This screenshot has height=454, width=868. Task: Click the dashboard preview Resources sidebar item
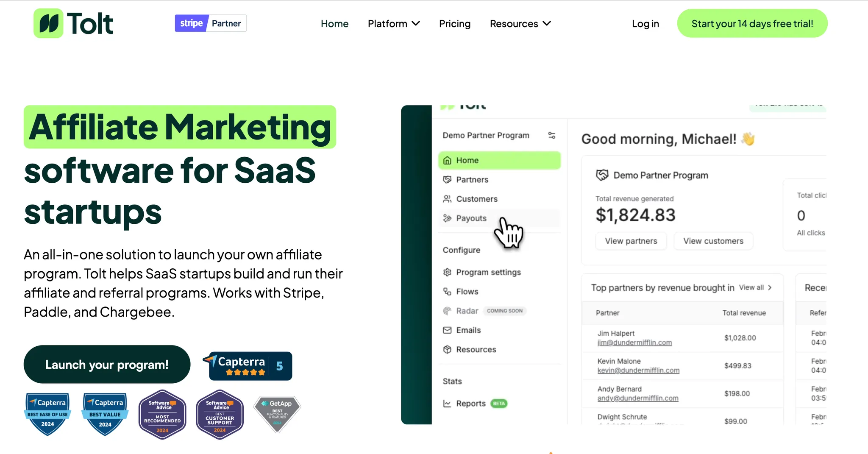pyautogui.click(x=499, y=349)
